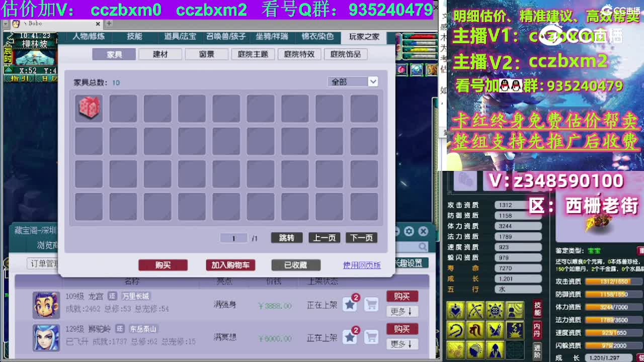This screenshot has height=362, width=644.
Task: Open the 道具/法宝 tab
Action: [180, 37]
